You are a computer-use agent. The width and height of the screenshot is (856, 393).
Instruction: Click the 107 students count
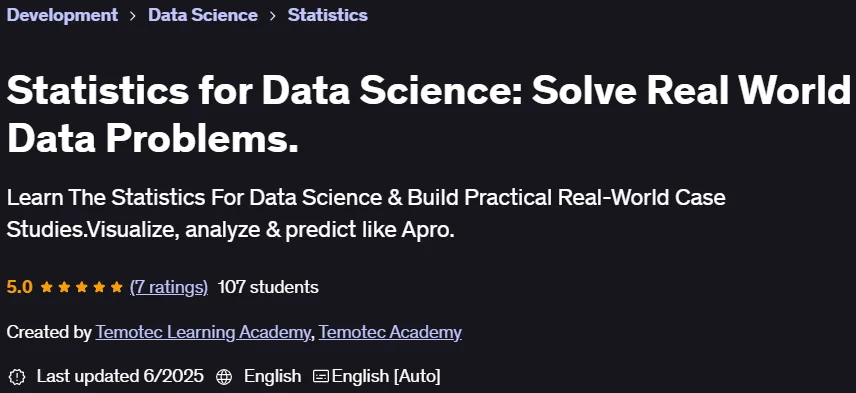pos(268,287)
